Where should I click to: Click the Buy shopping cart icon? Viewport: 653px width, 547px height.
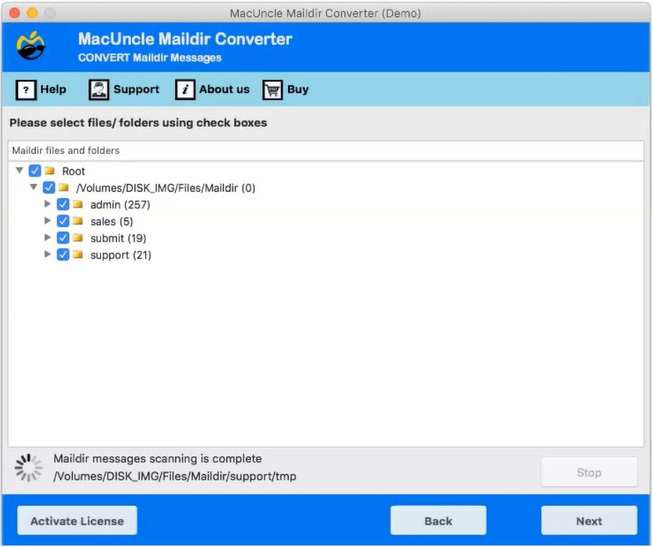coord(273,90)
